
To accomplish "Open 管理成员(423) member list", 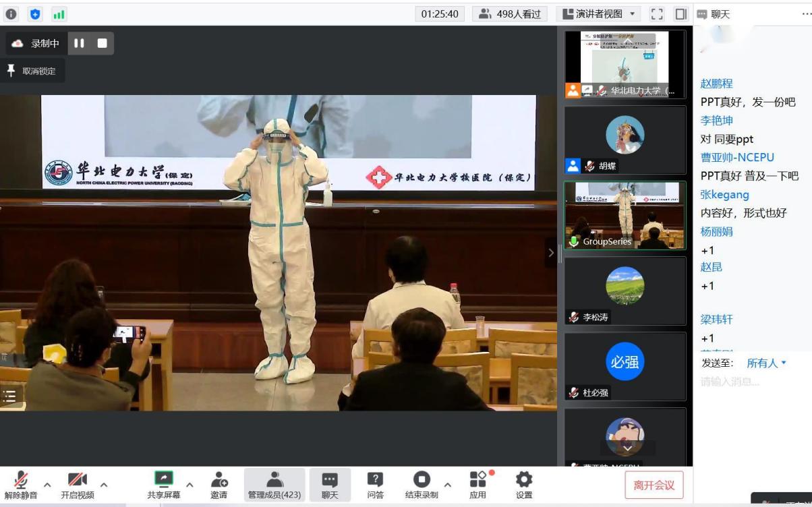I will (x=274, y=484).
